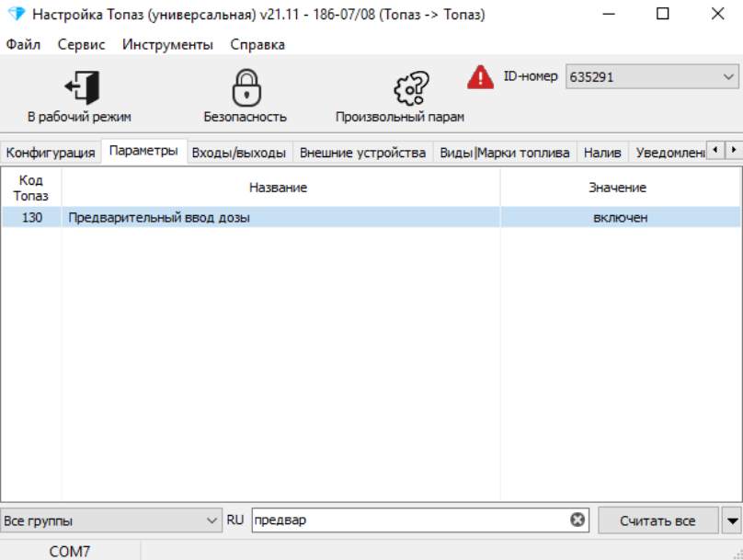Switch to the Налив tab
This screenshot has height=560, width=743.
[602, 153]
